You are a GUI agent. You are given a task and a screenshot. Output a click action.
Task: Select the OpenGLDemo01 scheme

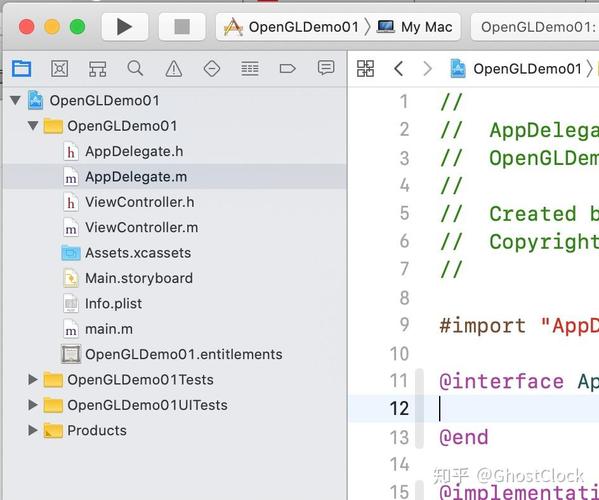tap(291, 27)
